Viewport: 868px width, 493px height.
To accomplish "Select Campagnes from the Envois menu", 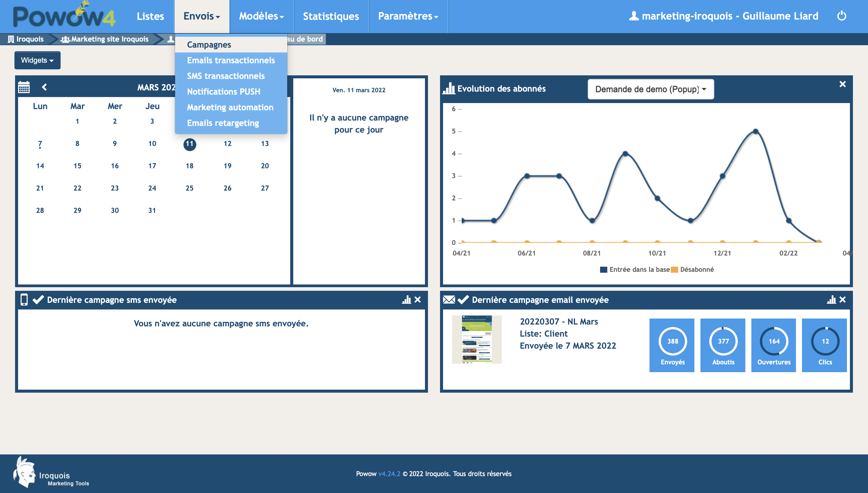I will point(209,44).
